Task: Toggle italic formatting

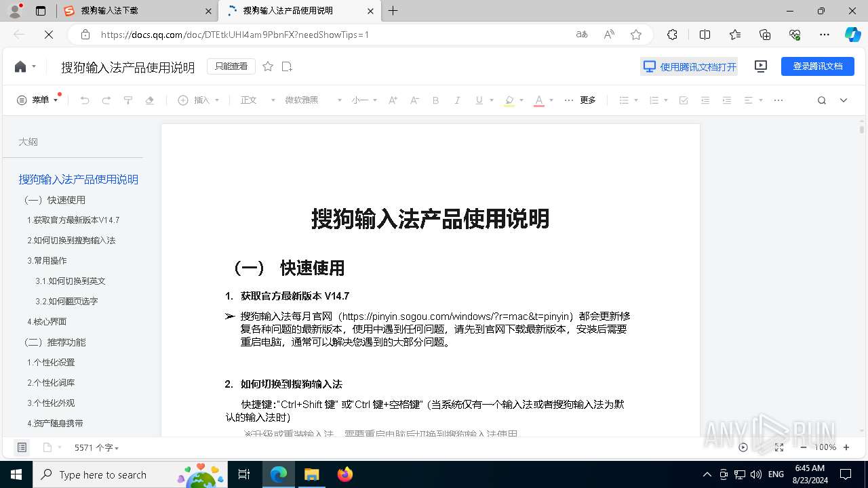Action: click(x=458, y=100)
